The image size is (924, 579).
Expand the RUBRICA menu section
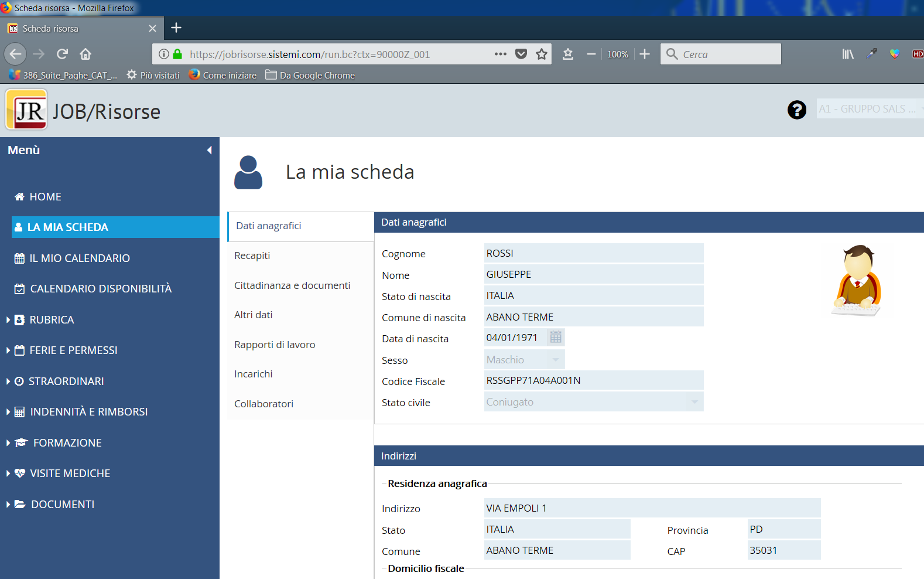tap(52, 320)
